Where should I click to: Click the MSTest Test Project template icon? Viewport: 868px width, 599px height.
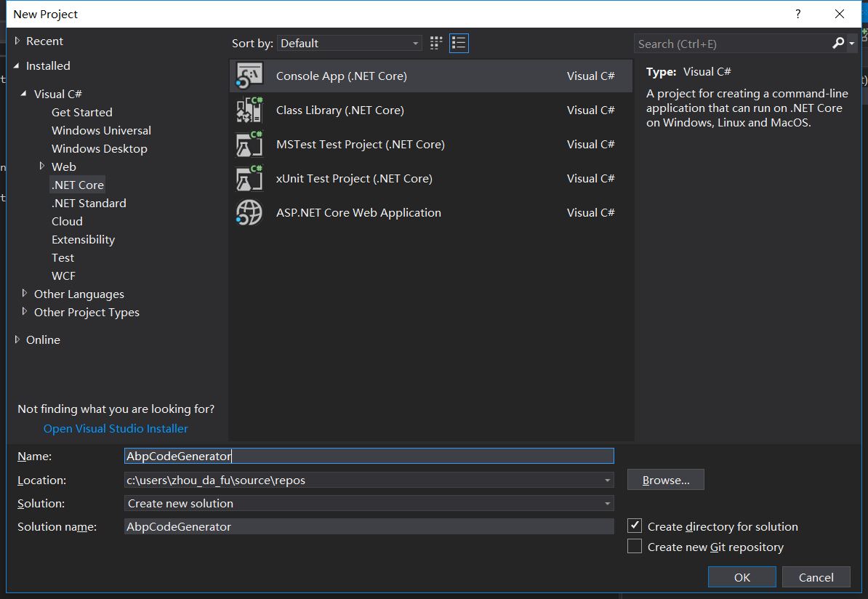click(249, 144)
